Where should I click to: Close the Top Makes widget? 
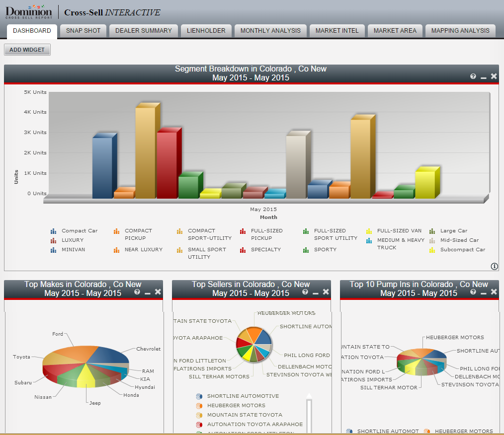click(158, 292)
